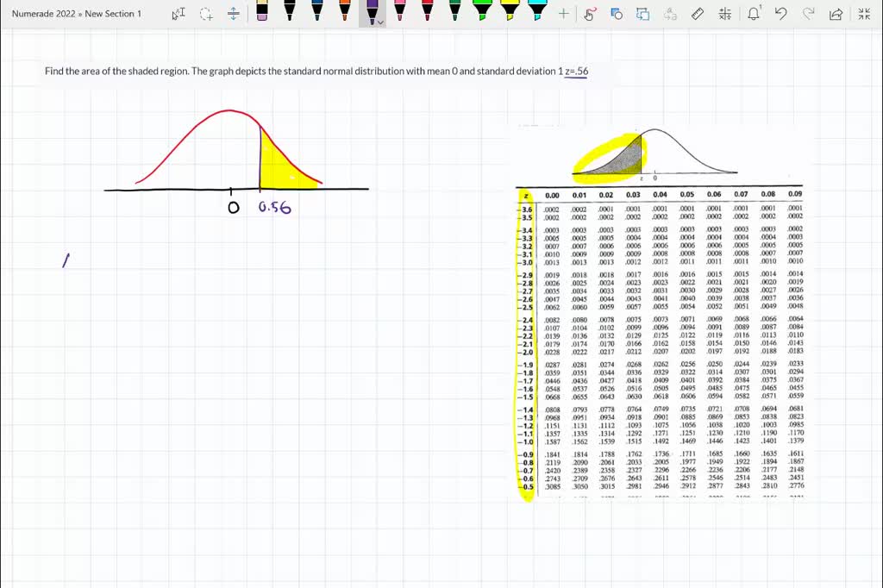Toggle collapsed toolbar view

point(864,13)
